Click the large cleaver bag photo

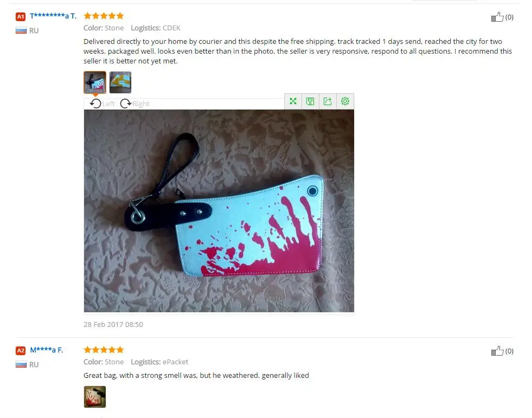coord(219,211)
